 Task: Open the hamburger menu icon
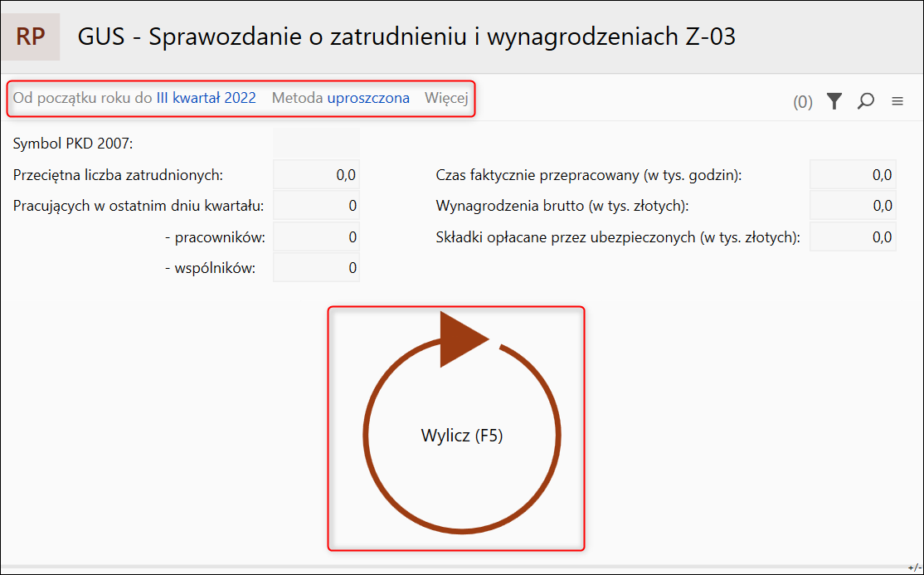(x=897, y=101)
